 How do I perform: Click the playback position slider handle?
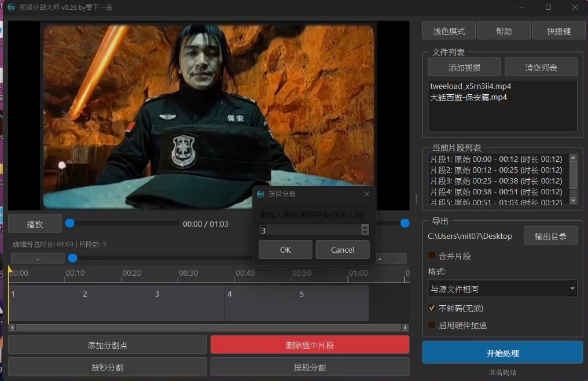click(69, 223)
